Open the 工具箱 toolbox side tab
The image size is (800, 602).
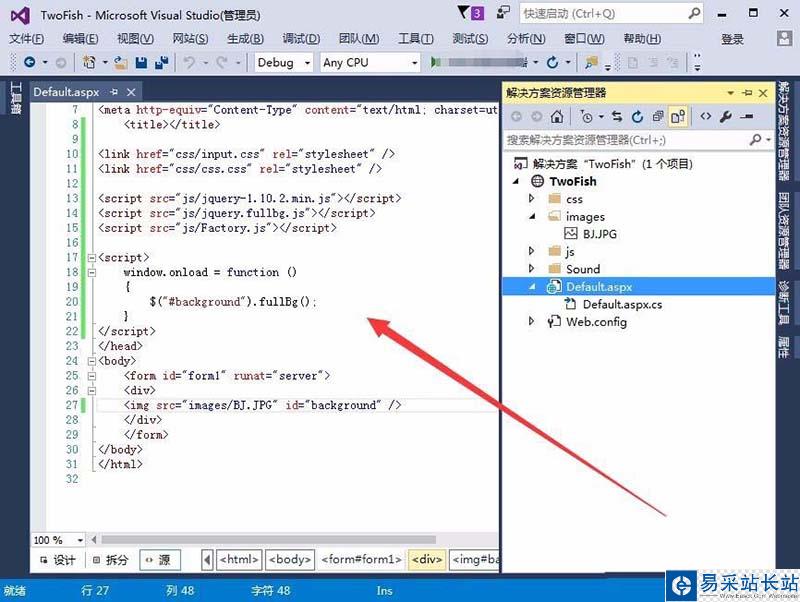[15, 97]
